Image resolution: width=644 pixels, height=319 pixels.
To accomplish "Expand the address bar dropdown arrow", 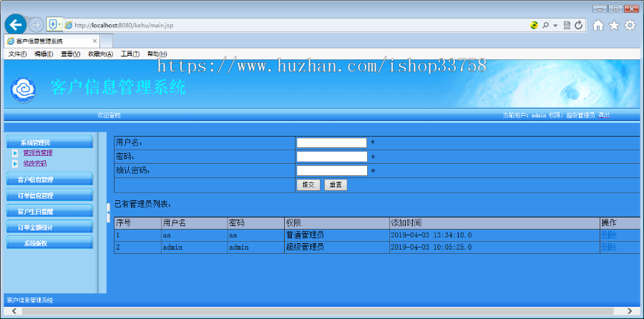I will click(x=555, y=26).
